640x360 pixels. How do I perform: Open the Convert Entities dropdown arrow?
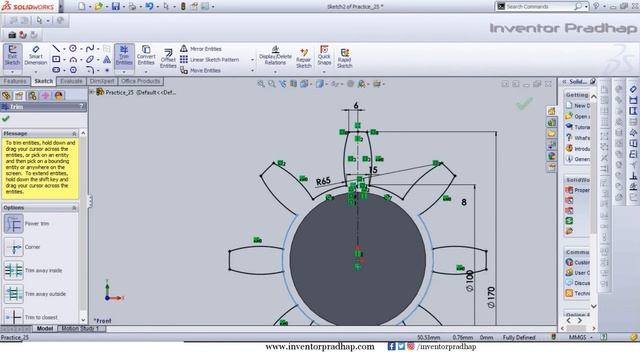(146, 72)
